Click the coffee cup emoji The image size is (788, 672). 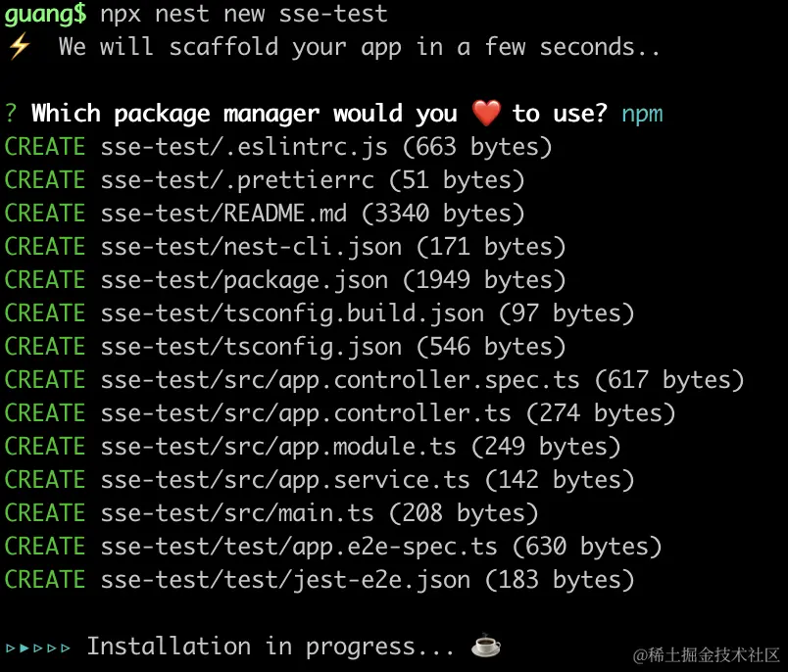pyautogui.click(x=485, y=647)
